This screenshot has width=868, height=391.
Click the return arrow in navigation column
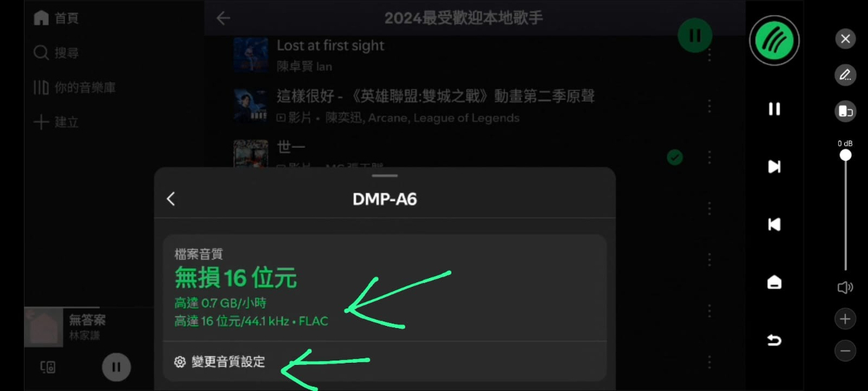coord(774,340)
